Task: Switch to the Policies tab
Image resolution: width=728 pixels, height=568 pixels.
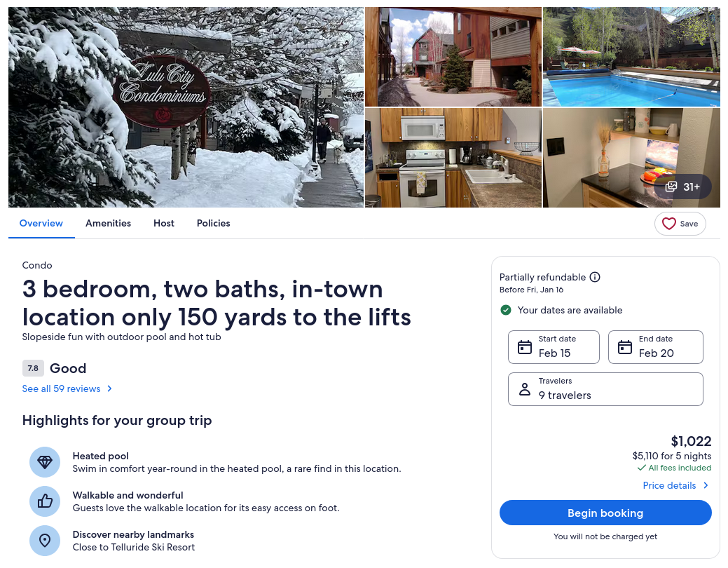Action: click(x=213, y=223)
